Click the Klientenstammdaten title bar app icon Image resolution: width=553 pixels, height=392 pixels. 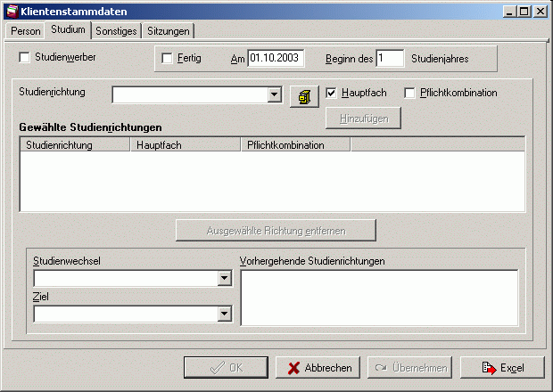click(x=12, y=12)
